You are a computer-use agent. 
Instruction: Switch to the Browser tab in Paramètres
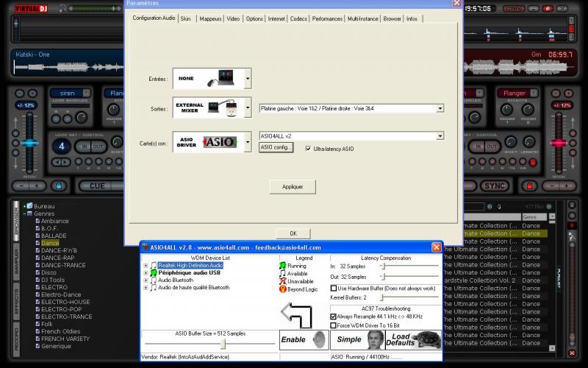[x=392, y=18]
